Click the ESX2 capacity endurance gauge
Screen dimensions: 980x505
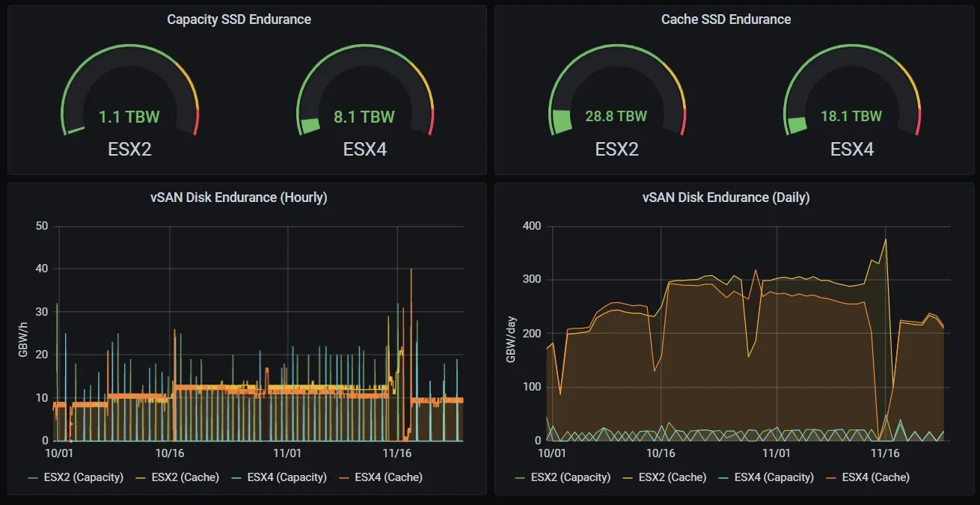tap(129, 90)
